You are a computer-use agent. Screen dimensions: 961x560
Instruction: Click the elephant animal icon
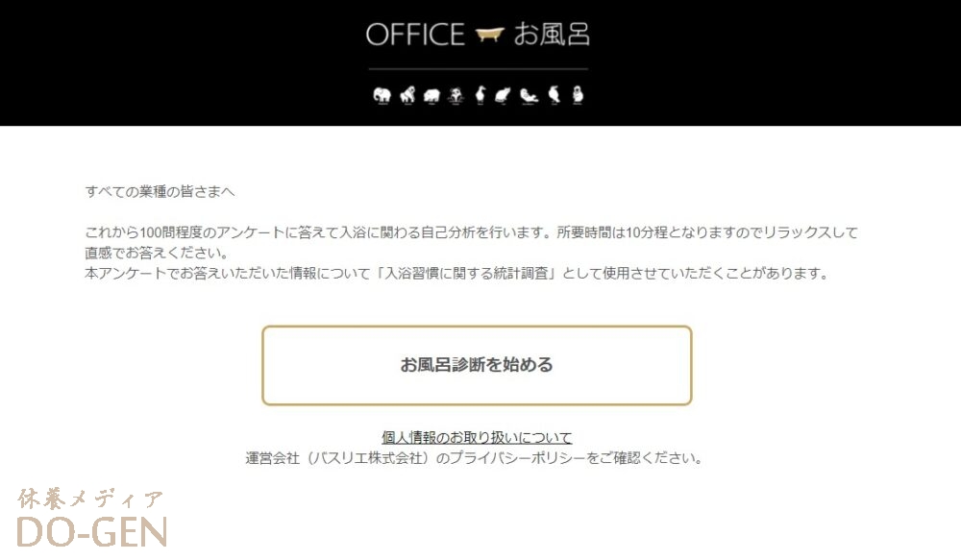click(382, 96)
